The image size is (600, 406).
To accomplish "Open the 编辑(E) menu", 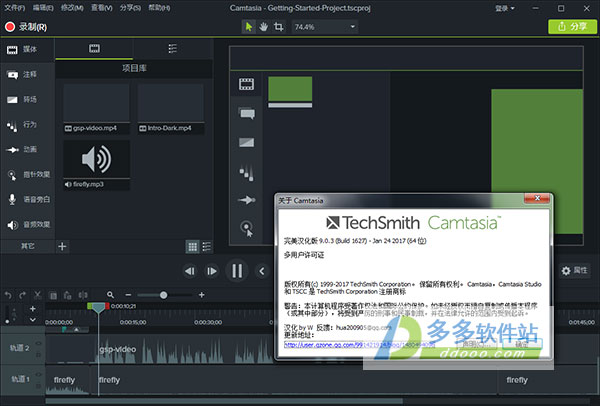I will pyautogui.click(x=43, y=8).
